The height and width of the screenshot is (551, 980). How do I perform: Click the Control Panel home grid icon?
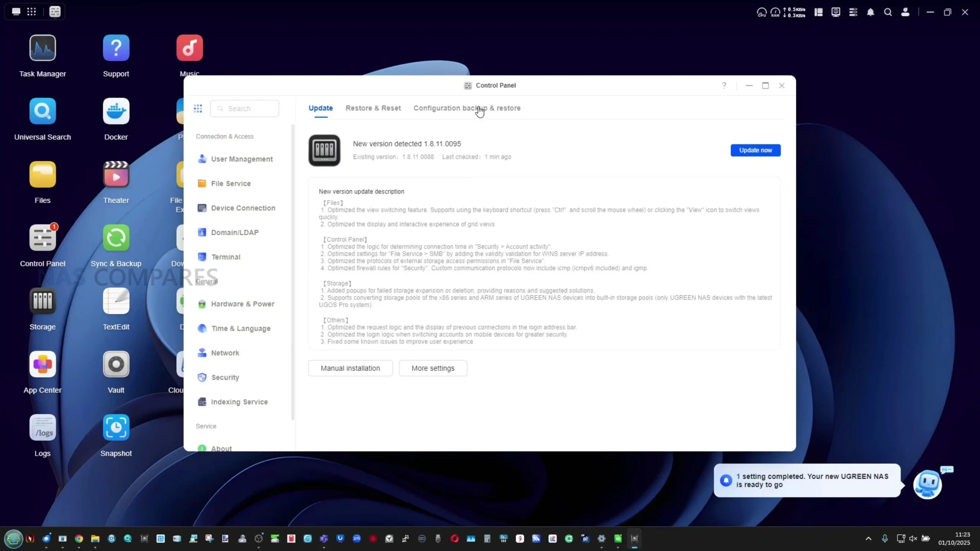[198, 109]
